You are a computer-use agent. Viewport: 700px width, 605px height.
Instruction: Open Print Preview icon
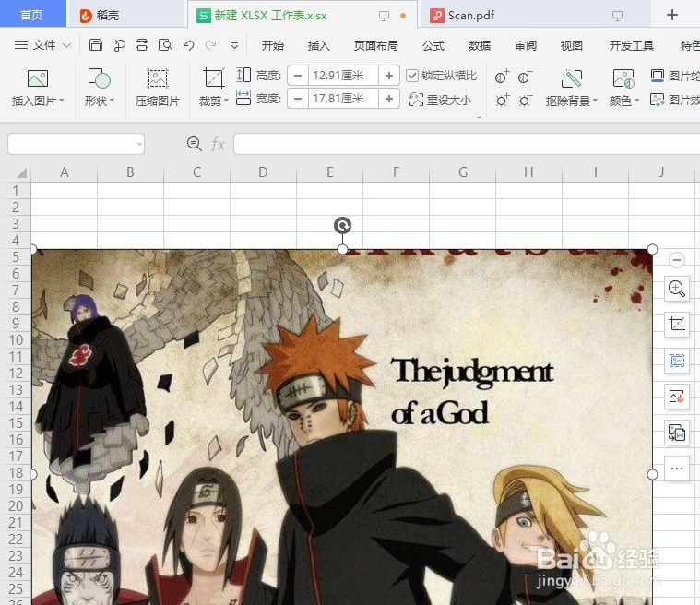(165, 44)
